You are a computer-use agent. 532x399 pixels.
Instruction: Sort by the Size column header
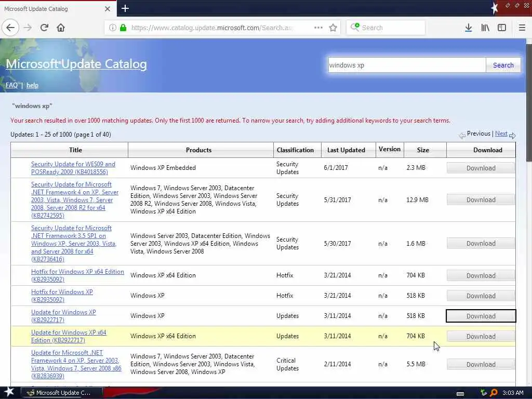coord(423,150)
